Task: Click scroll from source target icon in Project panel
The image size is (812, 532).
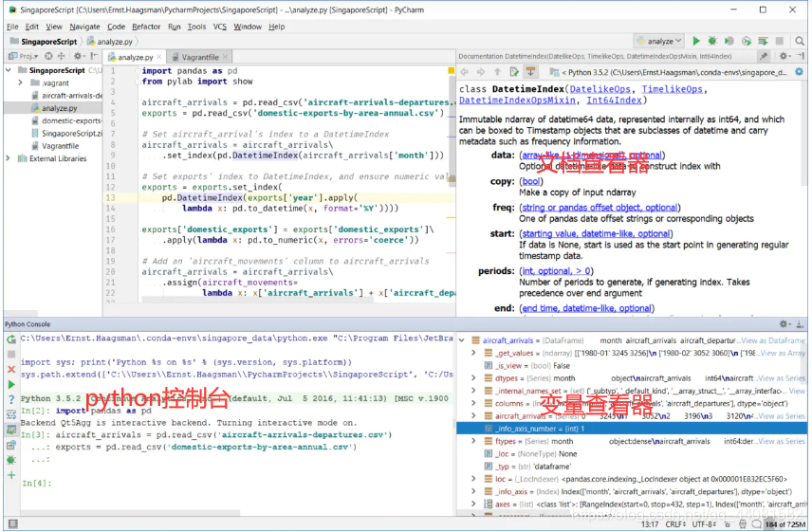Action: tap(48, 56)
